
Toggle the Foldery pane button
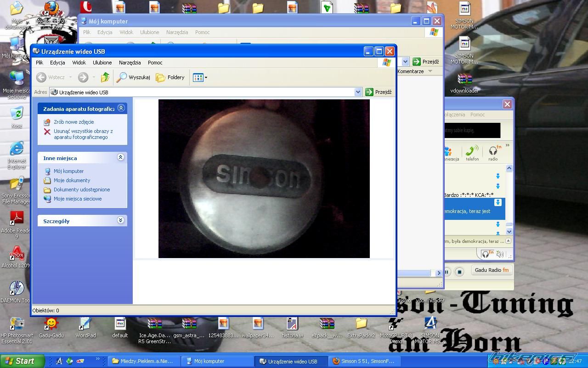pos(170,77)
